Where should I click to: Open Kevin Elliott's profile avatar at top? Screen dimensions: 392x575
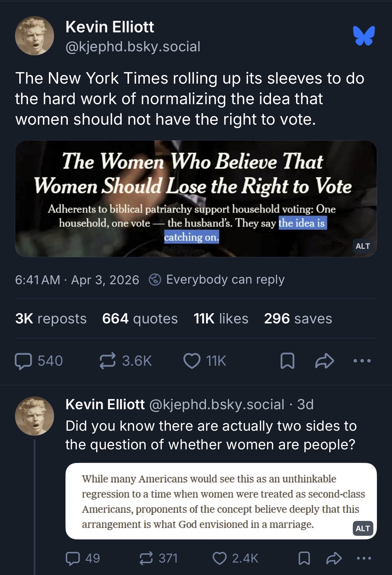[35, 36]
